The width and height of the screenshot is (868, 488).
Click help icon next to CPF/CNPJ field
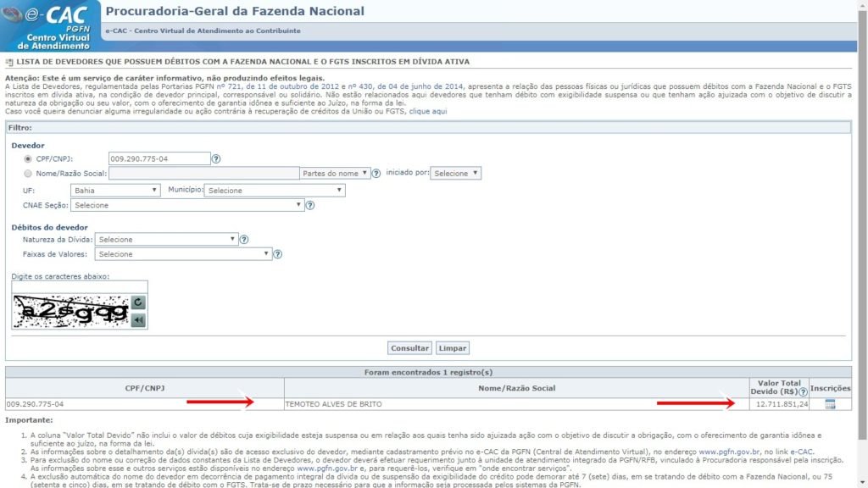pos(216,158)
